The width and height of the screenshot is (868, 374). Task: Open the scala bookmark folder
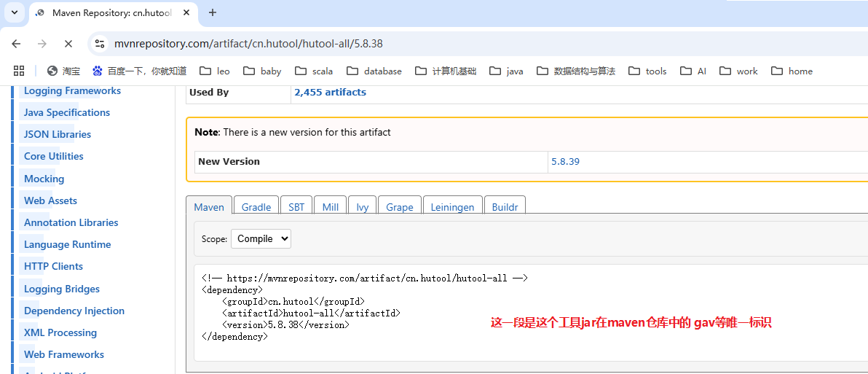(314, 71)
